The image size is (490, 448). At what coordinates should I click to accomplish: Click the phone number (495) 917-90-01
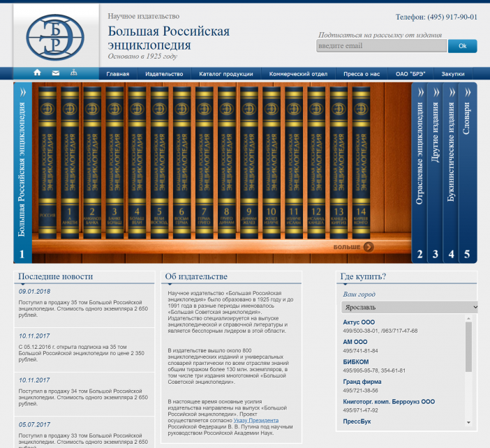(452, 17)
